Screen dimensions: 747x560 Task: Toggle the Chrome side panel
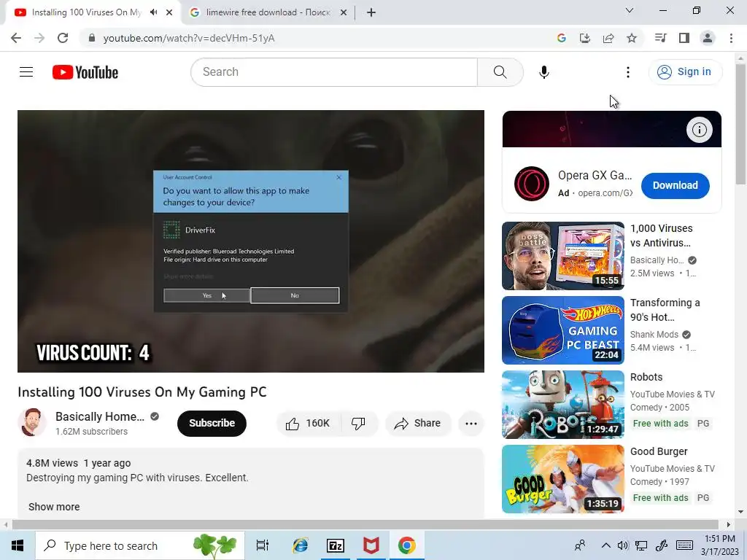(x=684, y=38)
